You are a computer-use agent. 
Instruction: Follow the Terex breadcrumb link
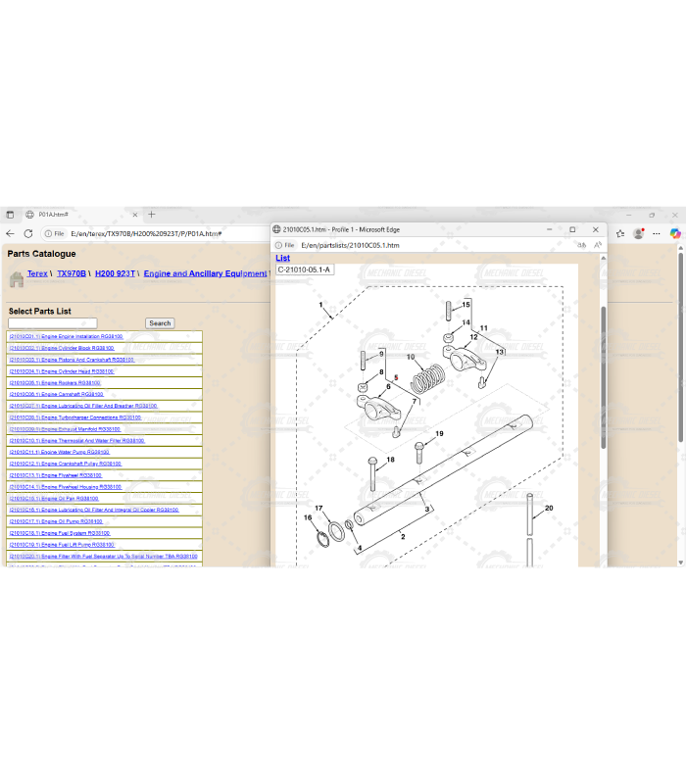(x=37, y=274)
